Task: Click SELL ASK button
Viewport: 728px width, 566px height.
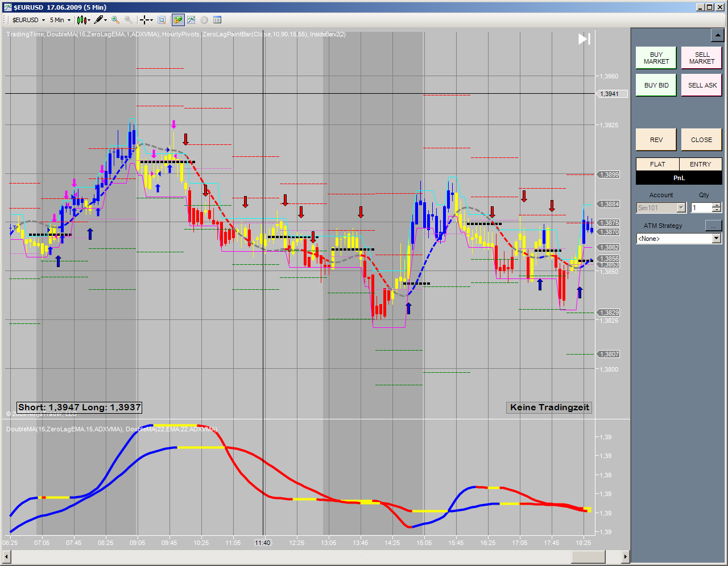Action: 702,85
